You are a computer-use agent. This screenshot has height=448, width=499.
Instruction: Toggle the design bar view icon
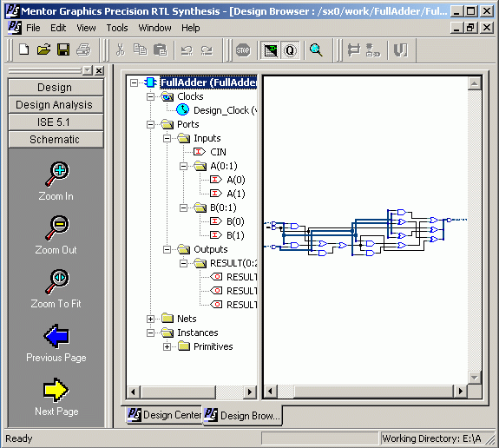pos(270,50)
